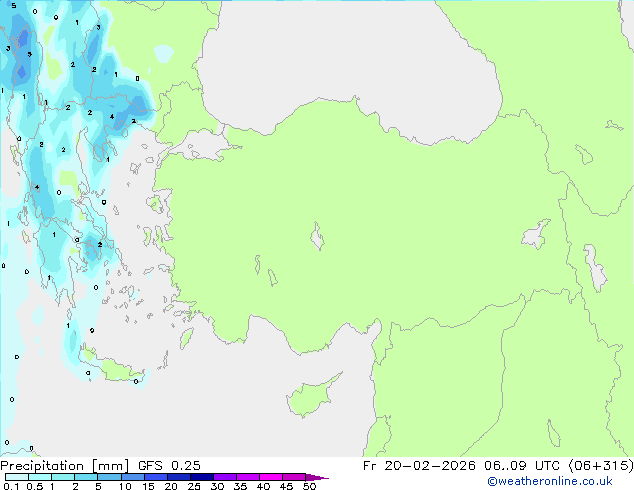
Task: Click the legend label '10'
Action: point(125,486)
